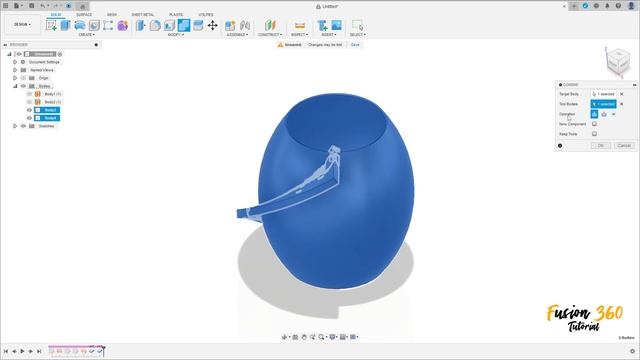Open the MODIFY panel dropdown
Screen dimensions: 640x360
tap(176, 35)
